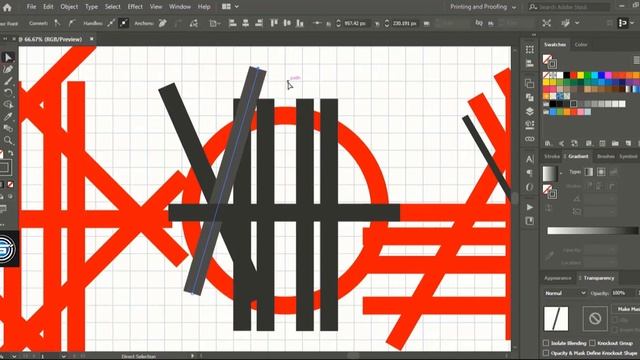640x360 pixels.
Task: Click the highlighted hide handles icon
Action: 124,23
